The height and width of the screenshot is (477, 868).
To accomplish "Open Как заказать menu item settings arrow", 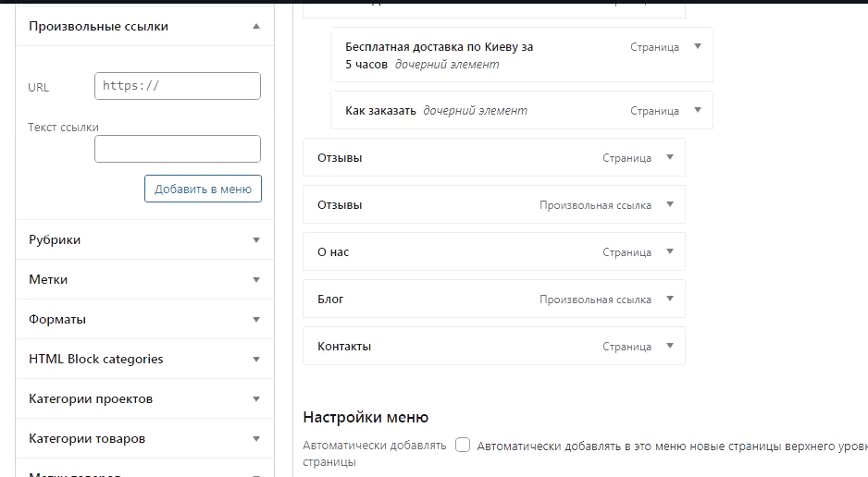I will pyautogui.click(x=698, y=110).
